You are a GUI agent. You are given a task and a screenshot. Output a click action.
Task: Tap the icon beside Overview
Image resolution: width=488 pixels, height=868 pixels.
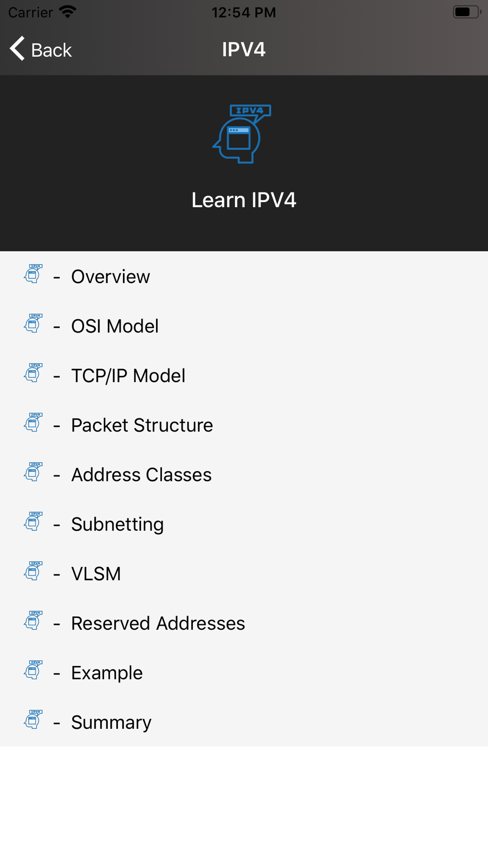[x=33, y=274]
